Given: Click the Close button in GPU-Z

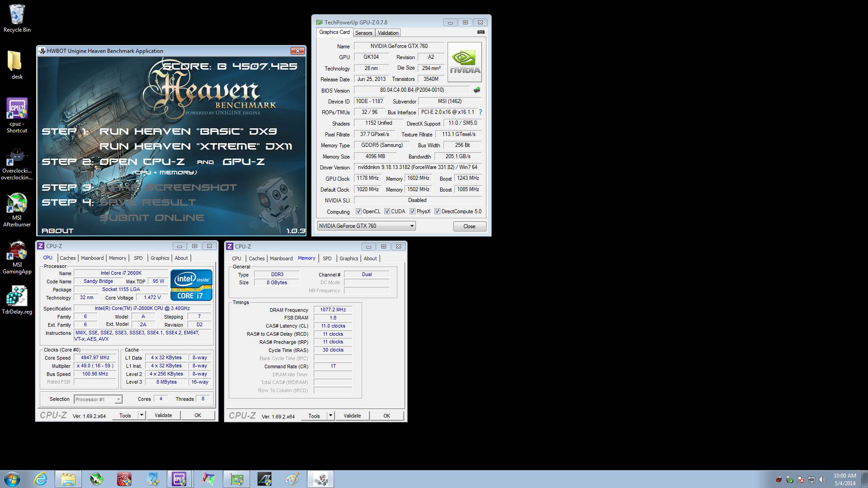Looking at the screenshot, I should [x=469, y=226].
